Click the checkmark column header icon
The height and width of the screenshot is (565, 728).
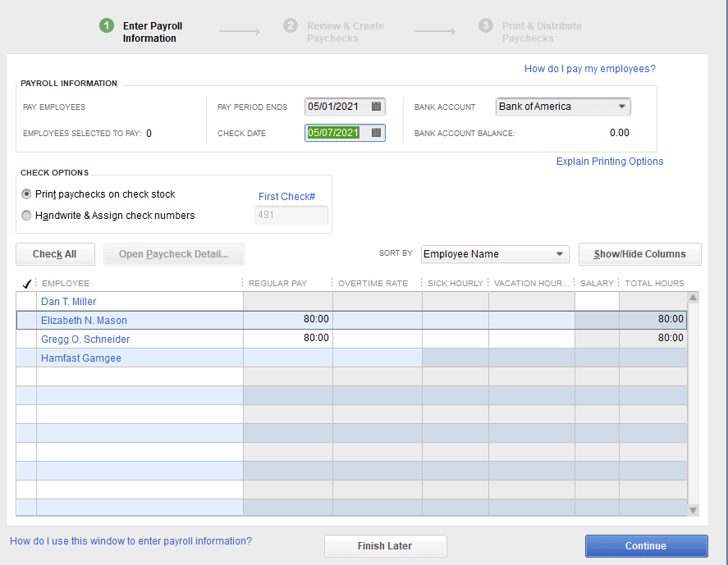(x=26, y=284)
